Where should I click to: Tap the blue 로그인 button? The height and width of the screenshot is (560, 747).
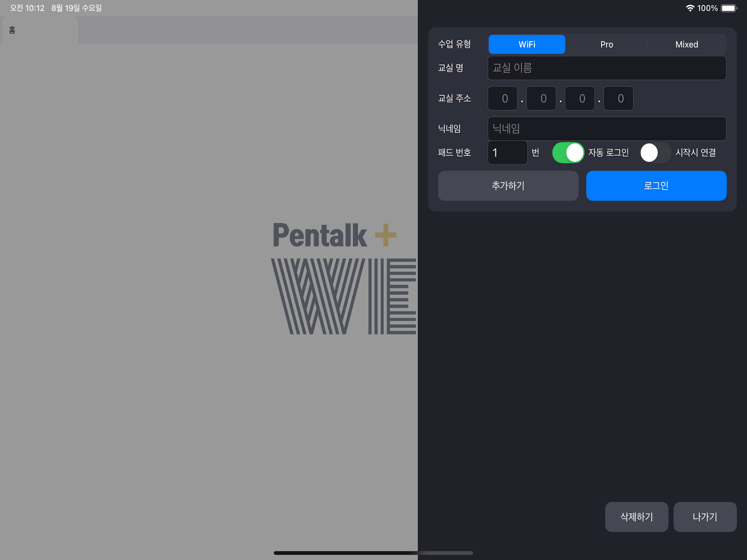pyautogui.click(x=656, y=186)
